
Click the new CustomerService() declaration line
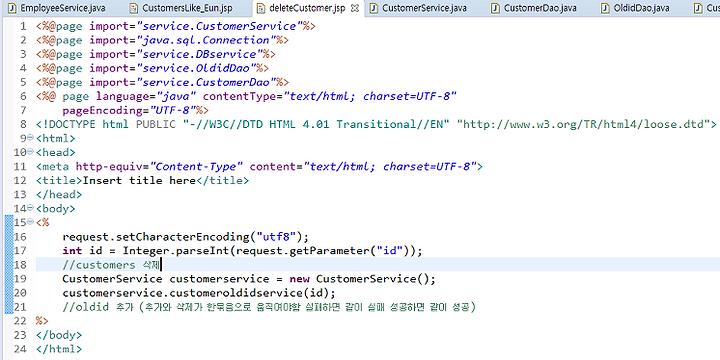point(249,279)
